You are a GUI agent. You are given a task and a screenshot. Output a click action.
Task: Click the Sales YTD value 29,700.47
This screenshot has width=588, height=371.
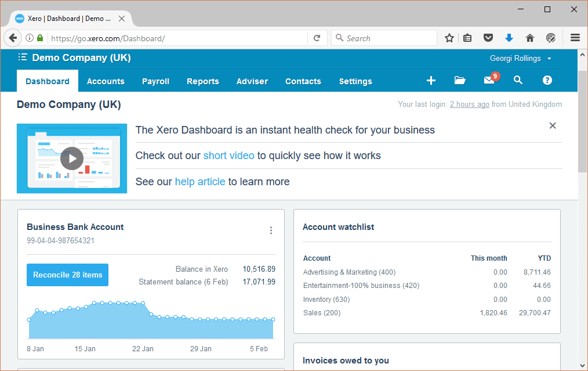coord(535,313)
